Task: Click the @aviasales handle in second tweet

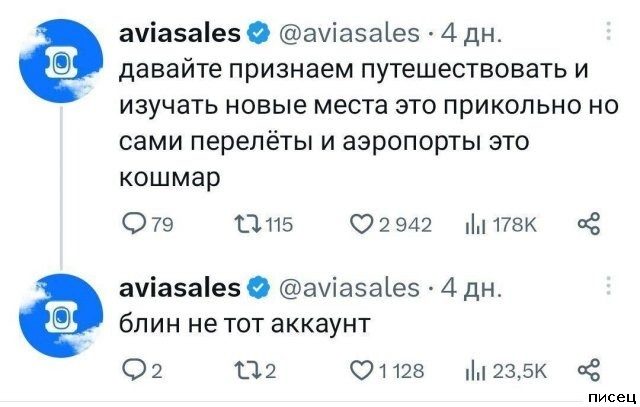Action: (x=344, y=288)
